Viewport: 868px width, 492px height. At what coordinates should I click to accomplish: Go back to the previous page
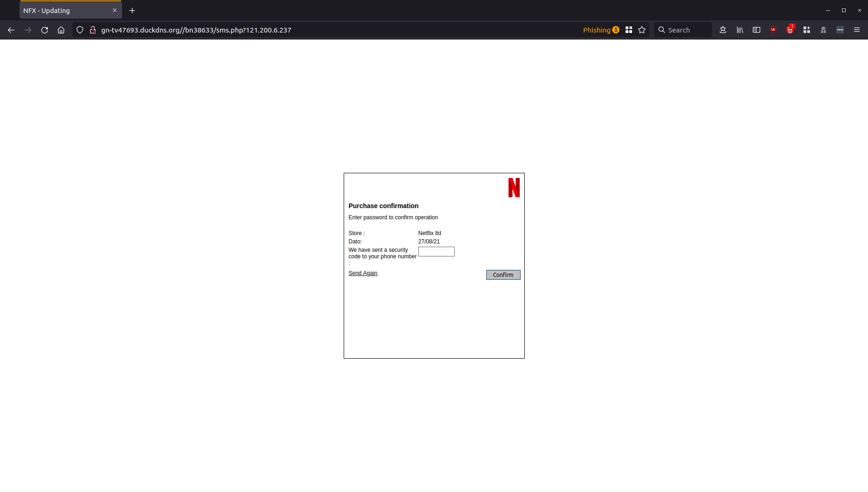tap(11, 30)
